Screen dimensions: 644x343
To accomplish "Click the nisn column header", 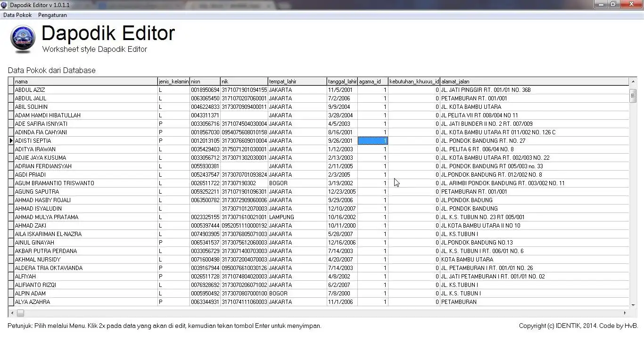I will coord(205,82).
